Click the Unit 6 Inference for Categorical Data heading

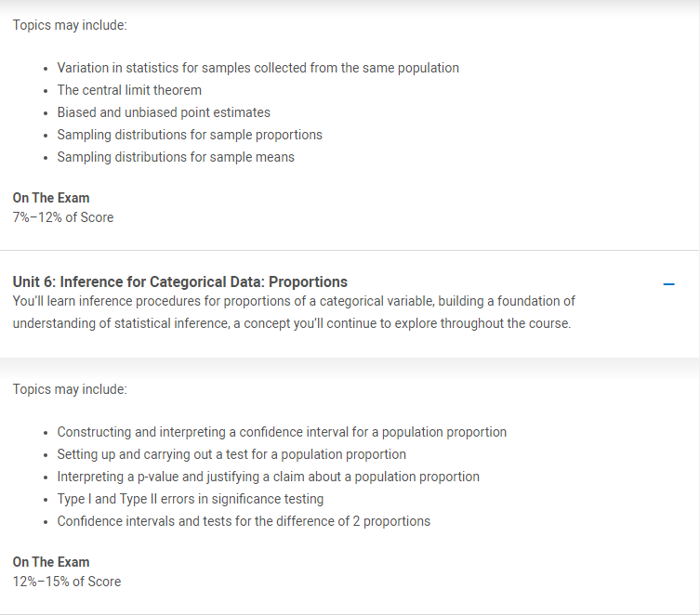pos(180,281)
